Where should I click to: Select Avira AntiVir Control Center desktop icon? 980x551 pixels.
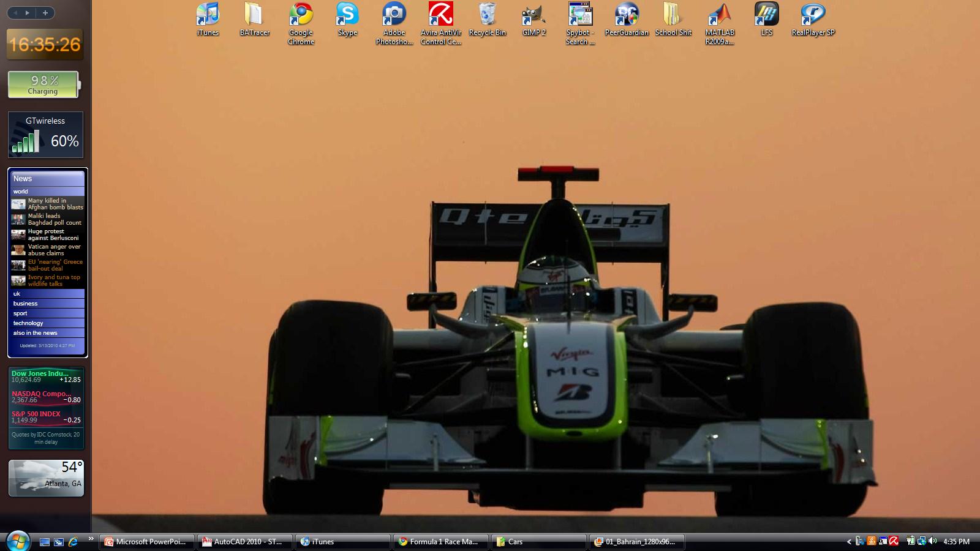click(441, 23)
